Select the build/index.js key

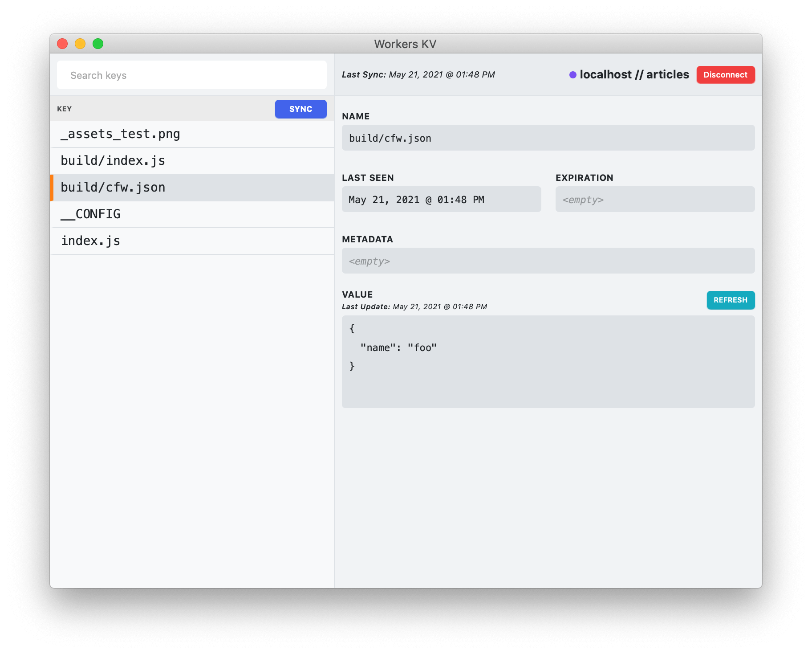192,161
